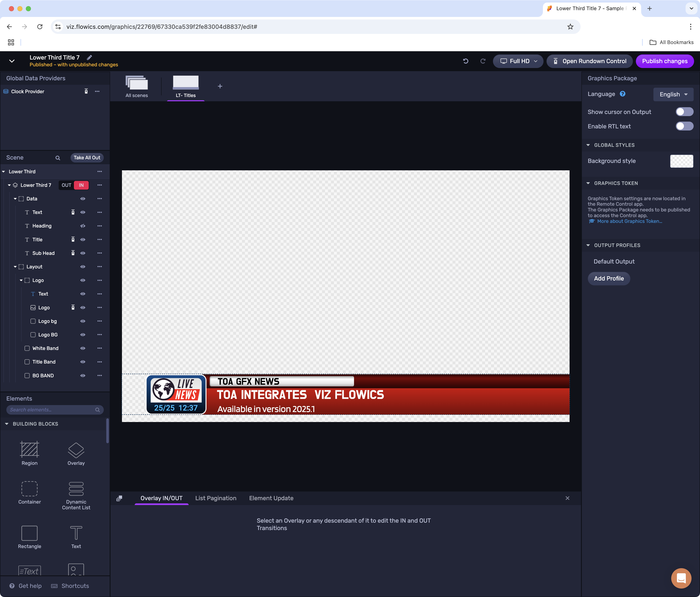Open more options for BG BAND layer
700x597 pixels.
[x=100, y=376]
